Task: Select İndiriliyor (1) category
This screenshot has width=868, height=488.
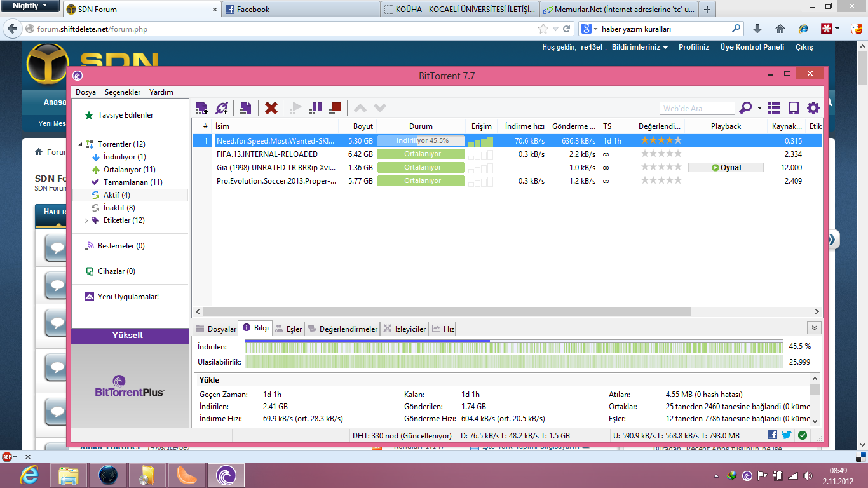Action: point(125,157)
